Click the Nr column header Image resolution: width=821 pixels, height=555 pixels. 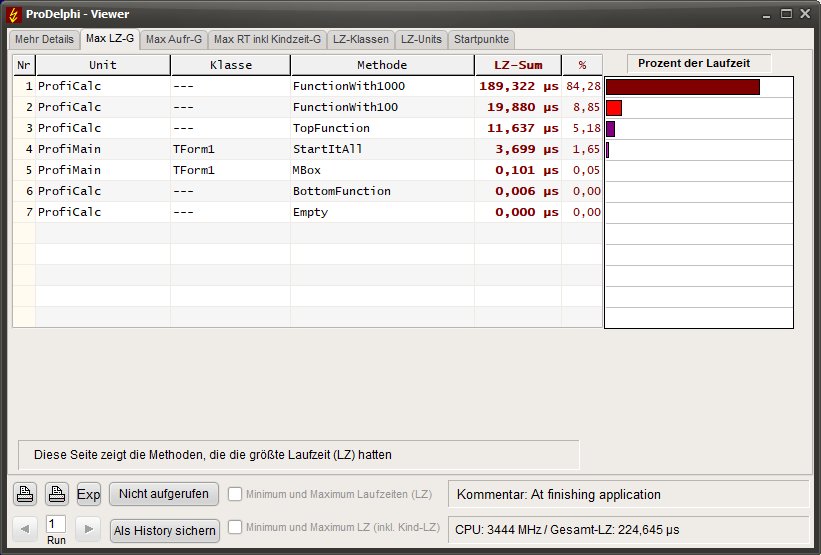(x=24, y=65)
